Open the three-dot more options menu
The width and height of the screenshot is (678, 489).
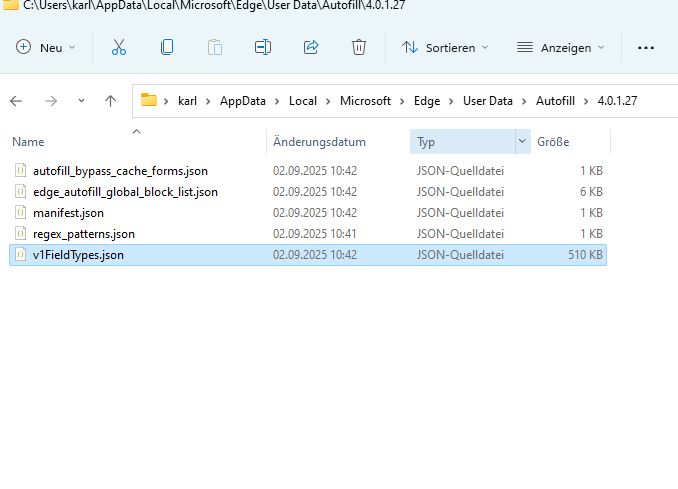646,48
